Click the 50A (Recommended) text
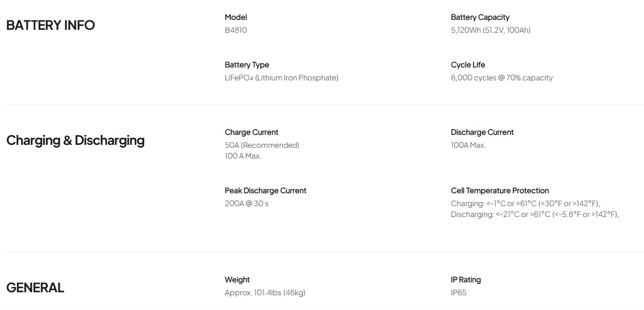Image resolution: width=644 pixels, height=310 pixels. [261, 145]
